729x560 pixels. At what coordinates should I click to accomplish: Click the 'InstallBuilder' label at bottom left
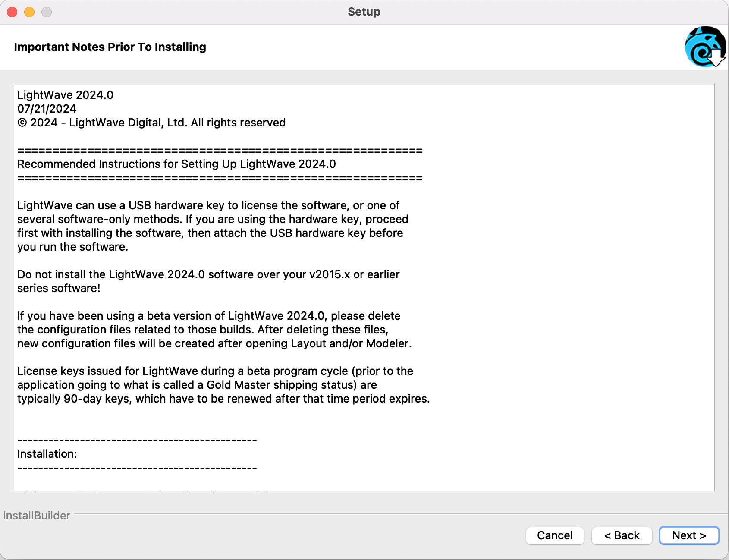point(37,516)
